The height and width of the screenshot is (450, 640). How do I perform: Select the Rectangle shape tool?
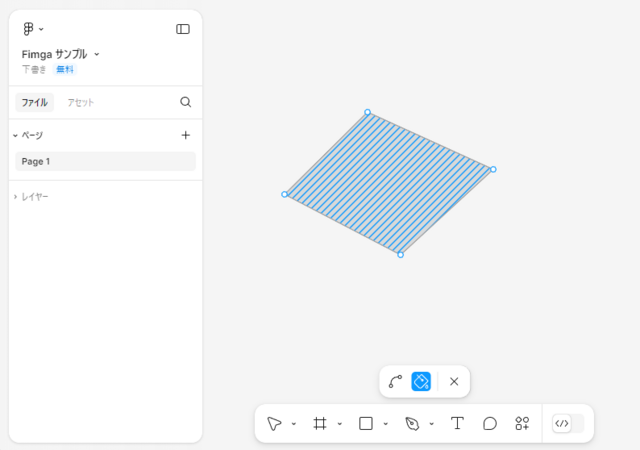(366, 423)
